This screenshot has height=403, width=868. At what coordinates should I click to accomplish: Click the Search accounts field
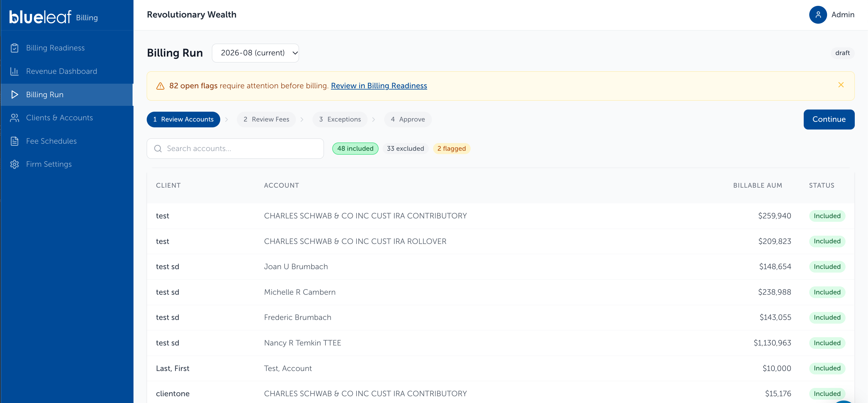tap(235, 149)
